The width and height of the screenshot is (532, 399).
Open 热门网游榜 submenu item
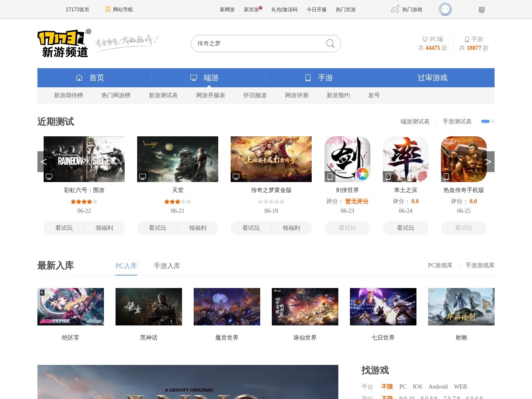point(116,95)
